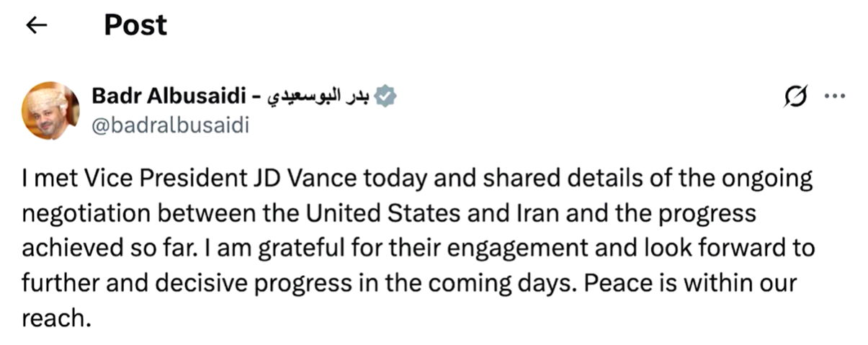868x345 pixels.
Task: Open Badr Albusaidi's profile picture
Action: [x=50, y=110]
